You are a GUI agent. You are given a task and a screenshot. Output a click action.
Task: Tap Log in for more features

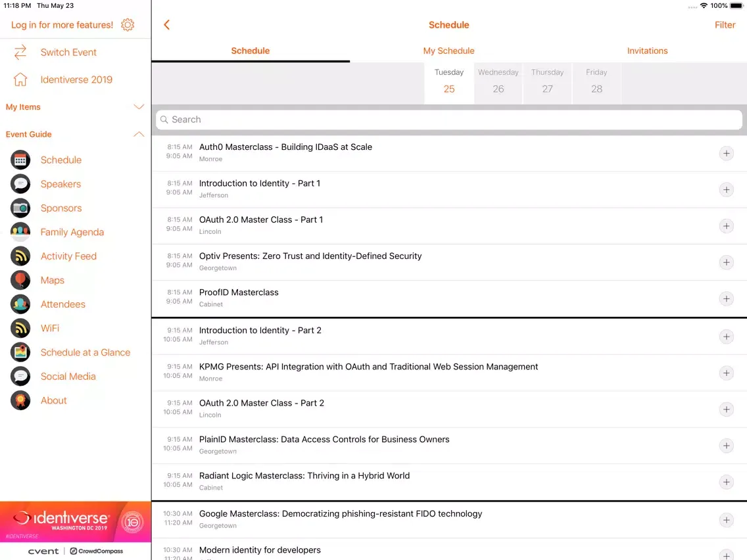click(62, 25)
